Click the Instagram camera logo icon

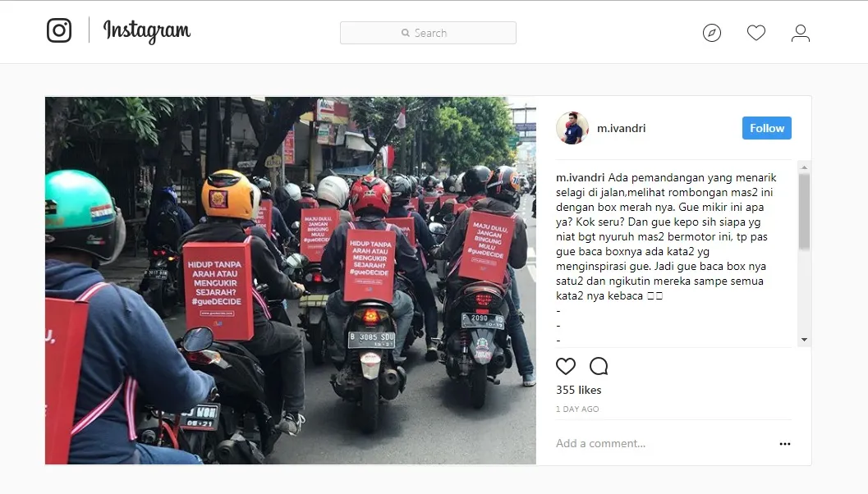point(59,30)
